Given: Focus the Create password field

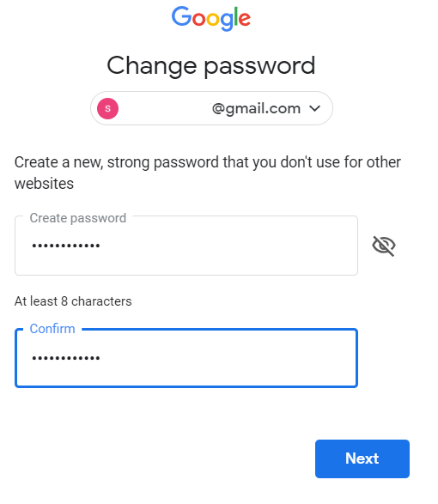Looking at the screenshot, I should tap(186, 246).
